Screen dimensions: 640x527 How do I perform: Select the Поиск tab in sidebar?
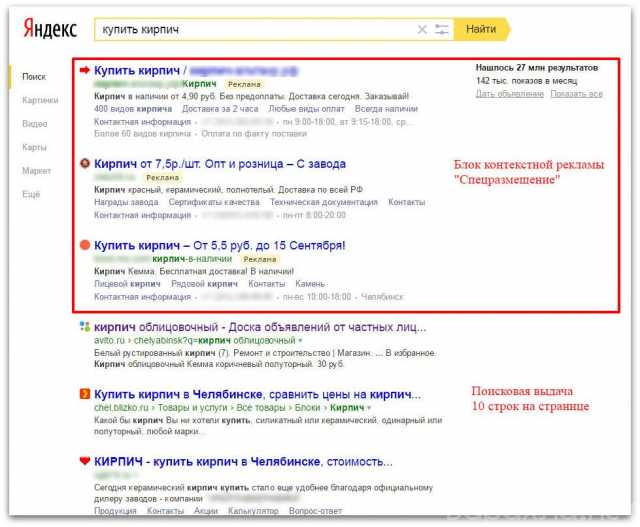34,77
